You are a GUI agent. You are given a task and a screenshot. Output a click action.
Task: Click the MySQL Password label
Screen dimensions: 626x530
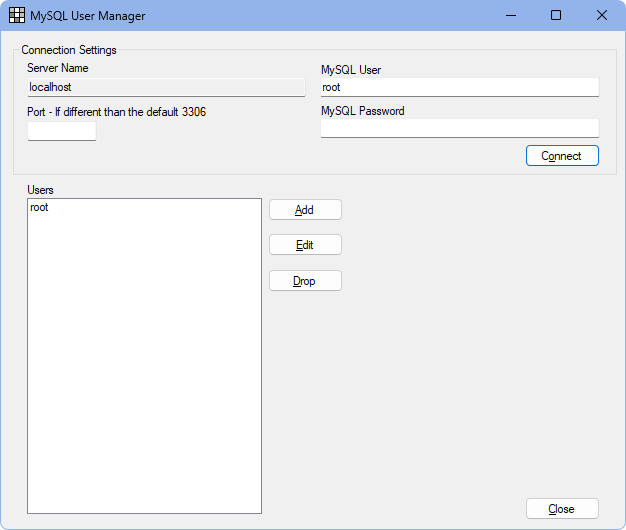point(363,111)
